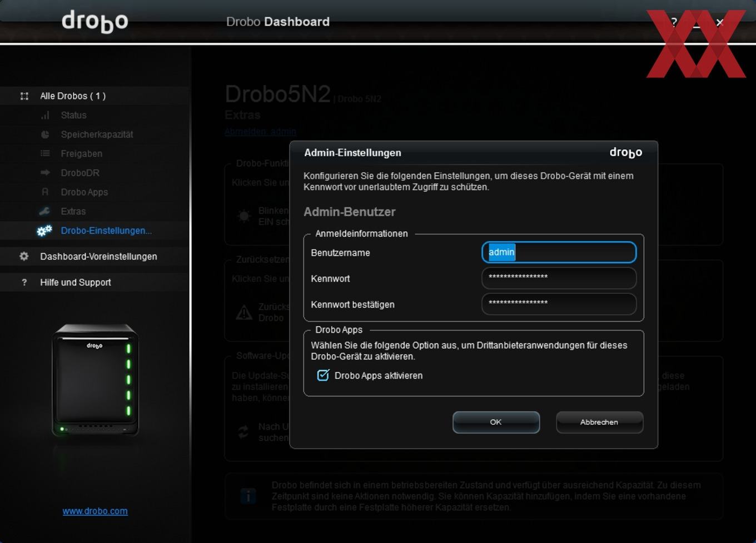The width and height of the screenshot is (756, 543).
Task: Click the Drobo logo in dialog header
Action: 626,152
